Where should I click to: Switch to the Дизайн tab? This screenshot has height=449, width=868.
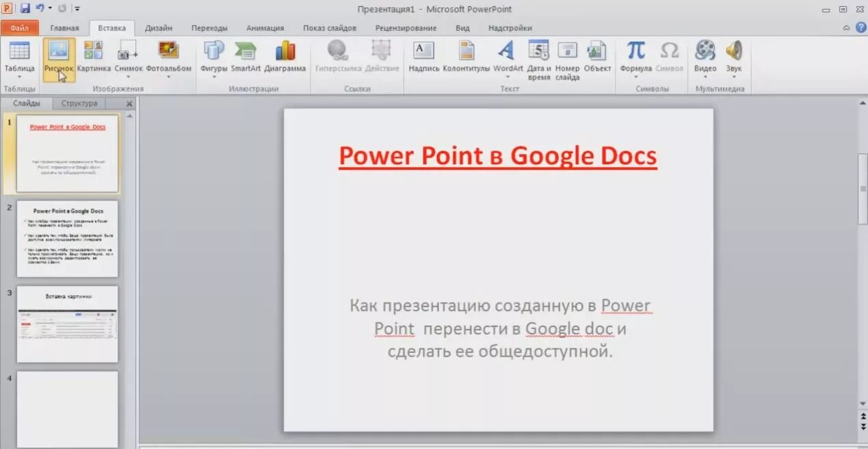[x=159, y=28]
